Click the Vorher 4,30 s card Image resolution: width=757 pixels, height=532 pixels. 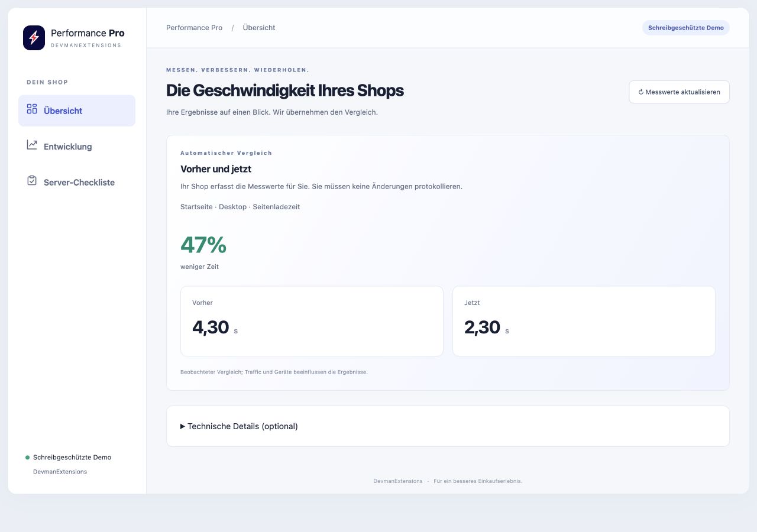tap(312, 321)
